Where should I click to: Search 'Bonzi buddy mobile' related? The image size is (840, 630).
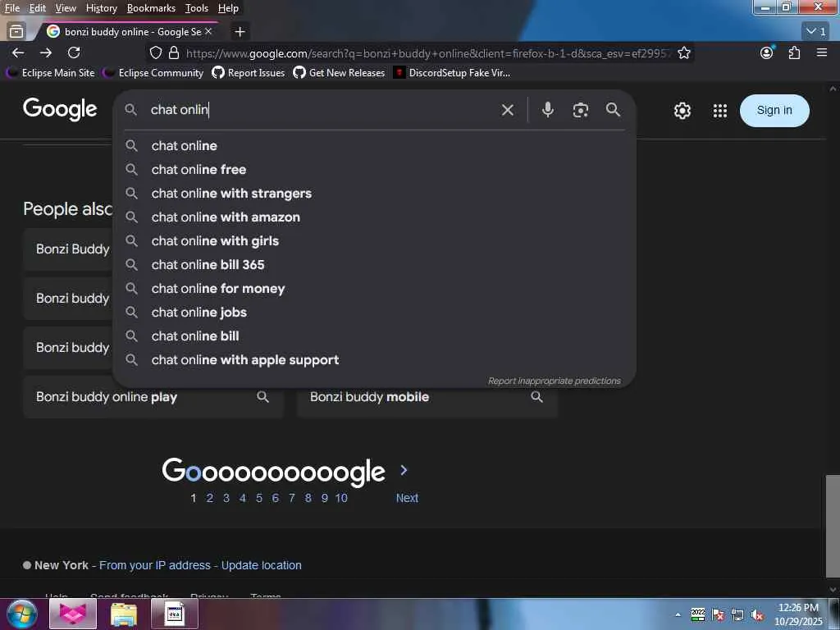427,397
